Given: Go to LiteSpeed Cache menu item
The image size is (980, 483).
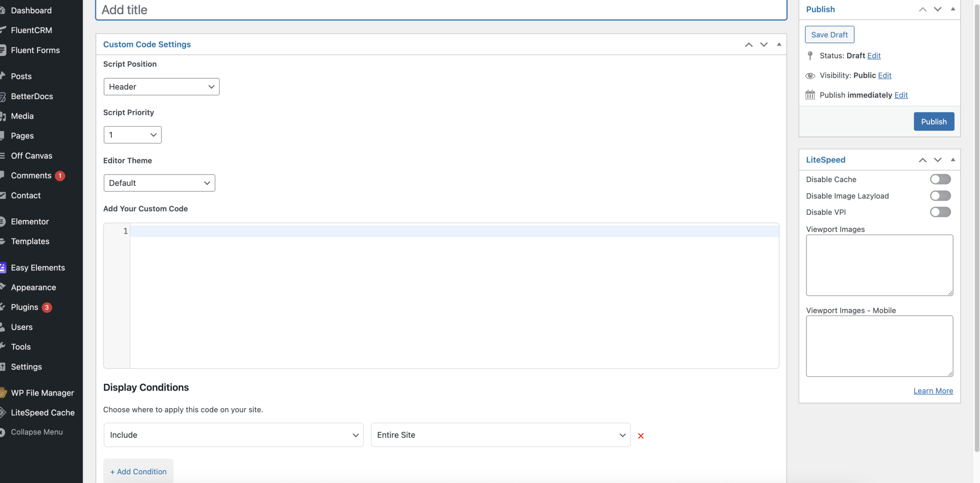Looking at the screenshot, I should click(42, 413).
